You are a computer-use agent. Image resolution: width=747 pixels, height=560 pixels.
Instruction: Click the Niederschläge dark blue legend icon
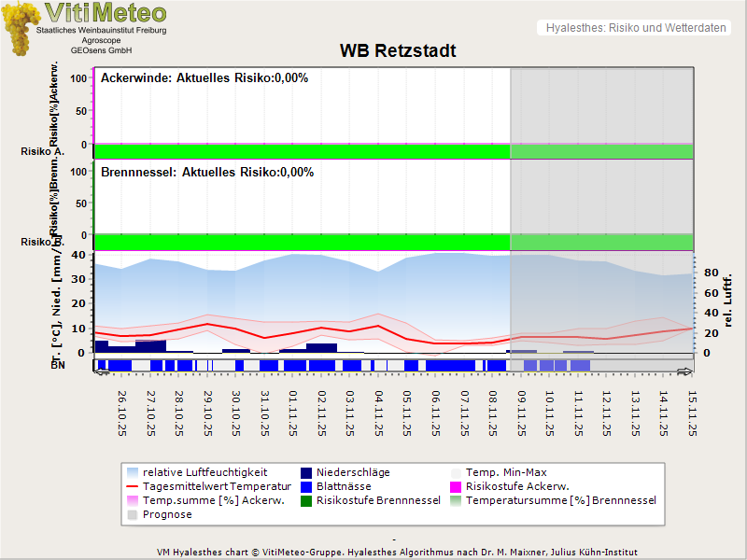pyautogui.click(x=307, y=472)
